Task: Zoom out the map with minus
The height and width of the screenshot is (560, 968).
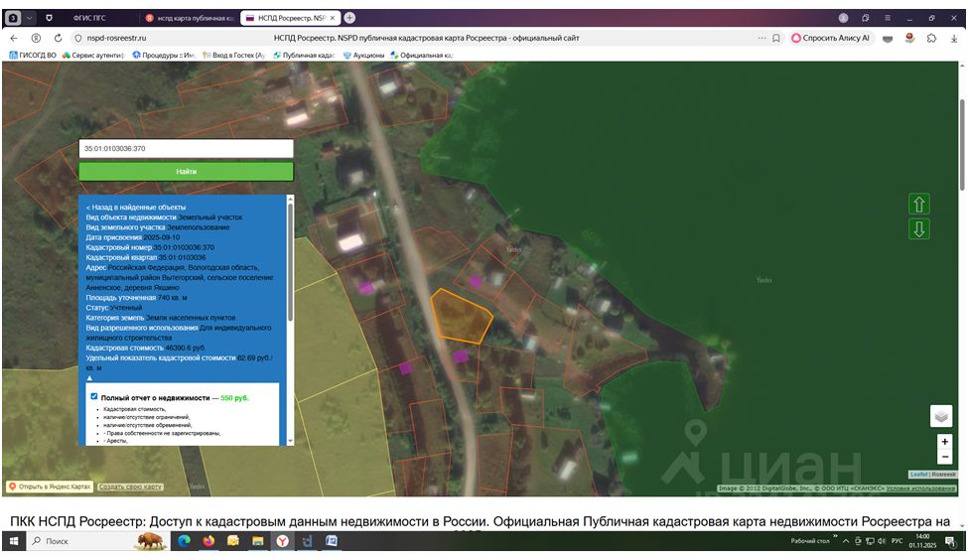Action: click(944, 457)
